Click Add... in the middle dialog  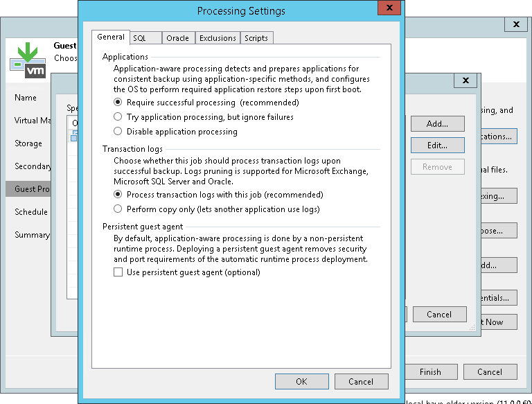point(437,124)
